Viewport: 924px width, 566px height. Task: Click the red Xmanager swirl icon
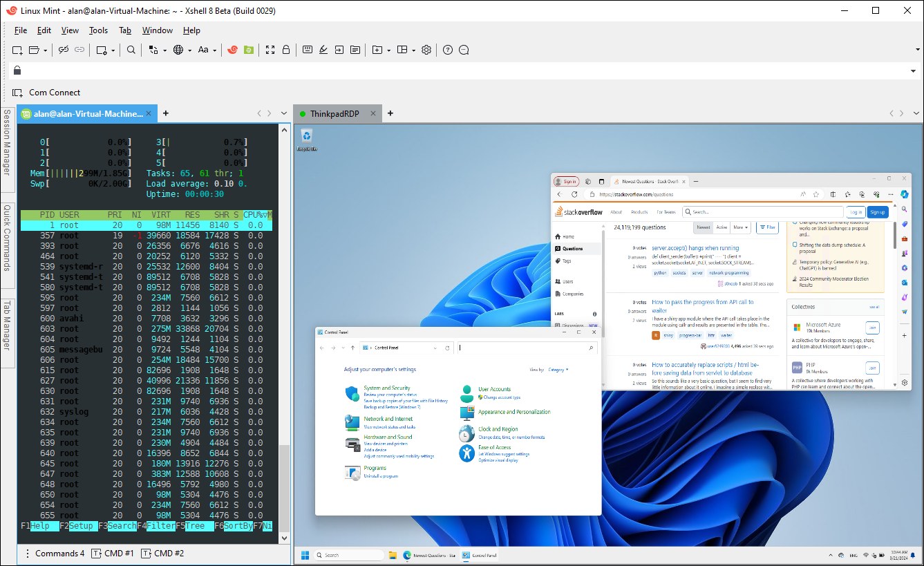click(234, 50)
